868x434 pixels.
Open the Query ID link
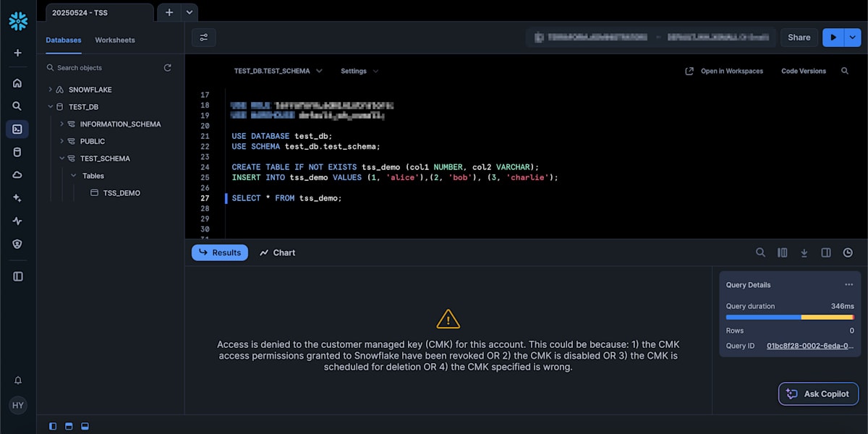809,346
